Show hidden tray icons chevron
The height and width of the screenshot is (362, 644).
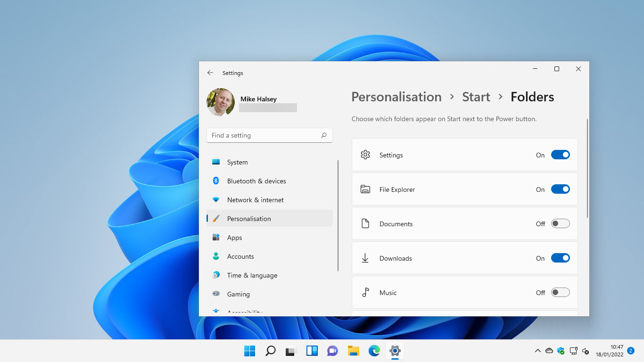[x=537, y=351]
